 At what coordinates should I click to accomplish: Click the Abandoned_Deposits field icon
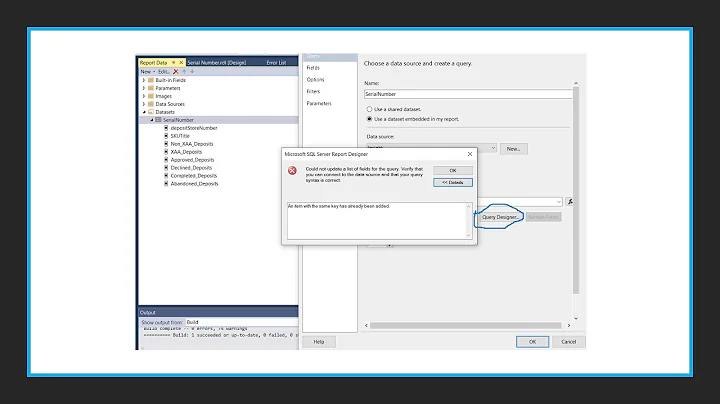tap(166, 183)
